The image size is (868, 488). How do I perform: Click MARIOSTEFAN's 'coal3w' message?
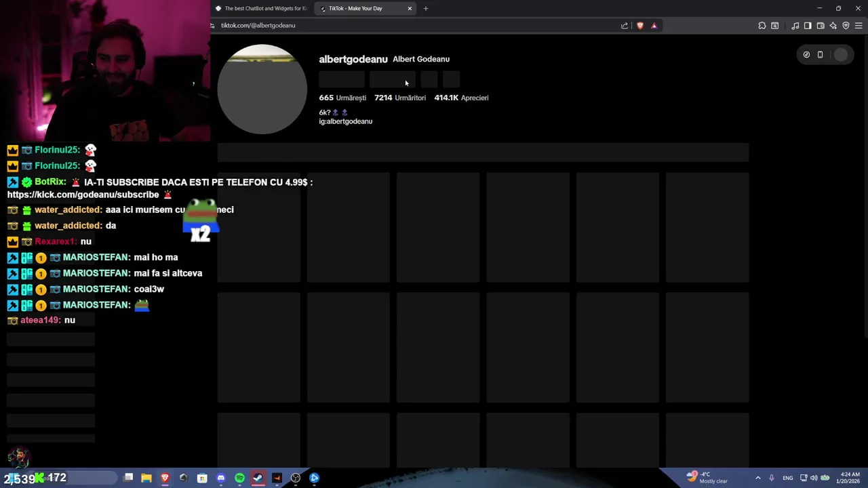coord(149,289)
